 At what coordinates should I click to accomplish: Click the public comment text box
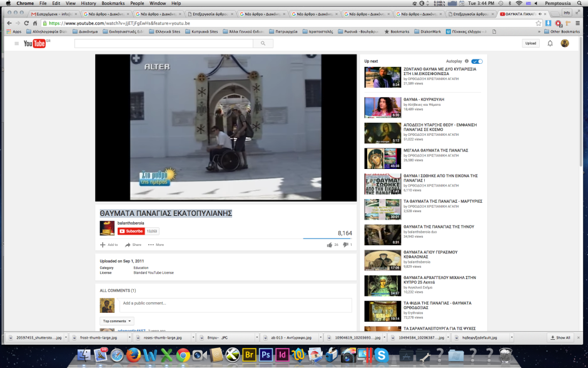235,304
